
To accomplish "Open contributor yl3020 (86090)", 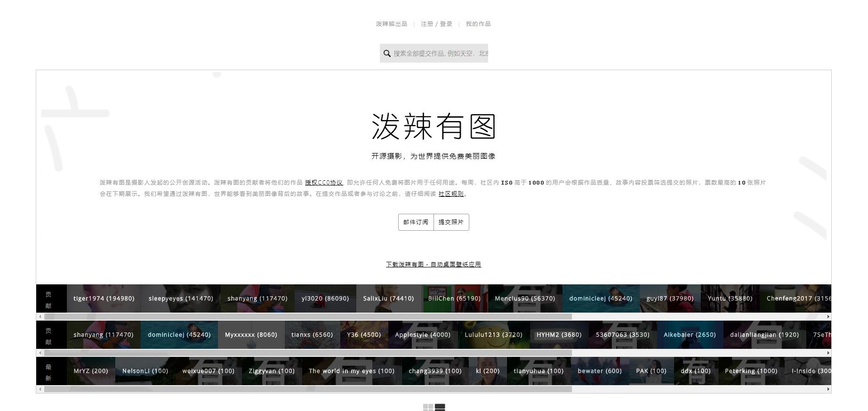I will (325, 298).
